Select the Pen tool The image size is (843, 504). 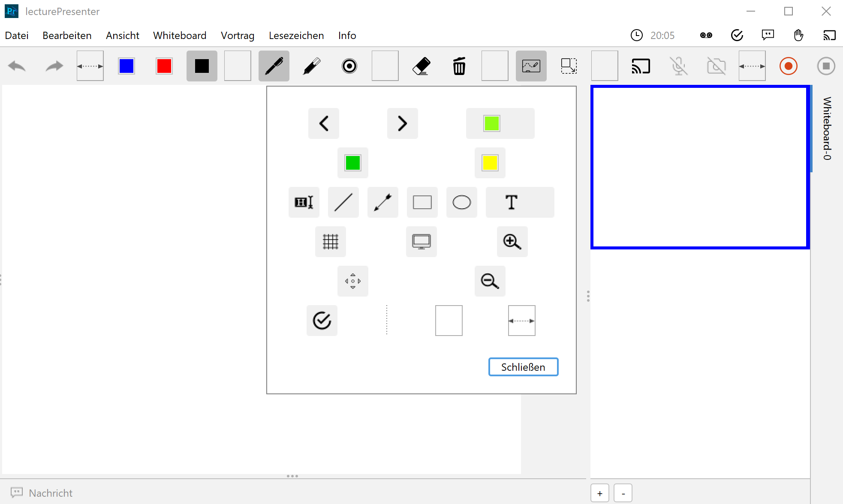[x=274, y=66]
